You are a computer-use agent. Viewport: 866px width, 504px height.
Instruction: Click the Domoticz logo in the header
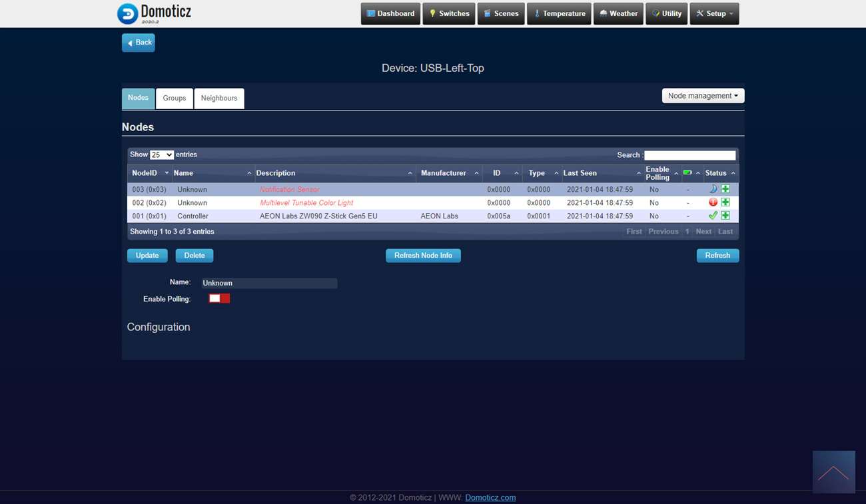155,13
